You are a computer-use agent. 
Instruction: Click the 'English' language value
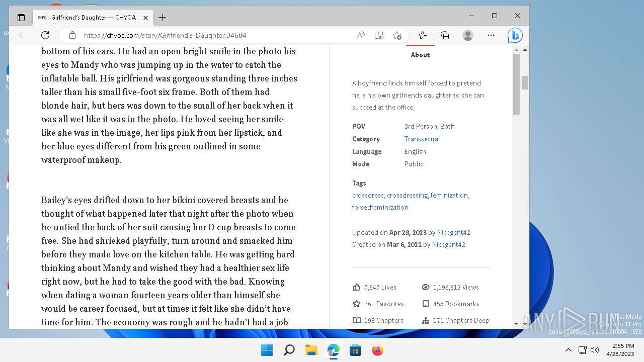pyautogui.click(x=415, y=151)
